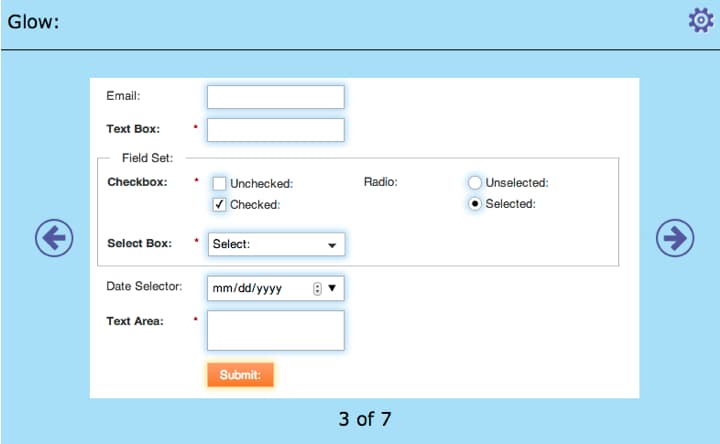720x444 pixels.
Task: Click the Field Set: legend text
Action: click(x=147, y=158)
